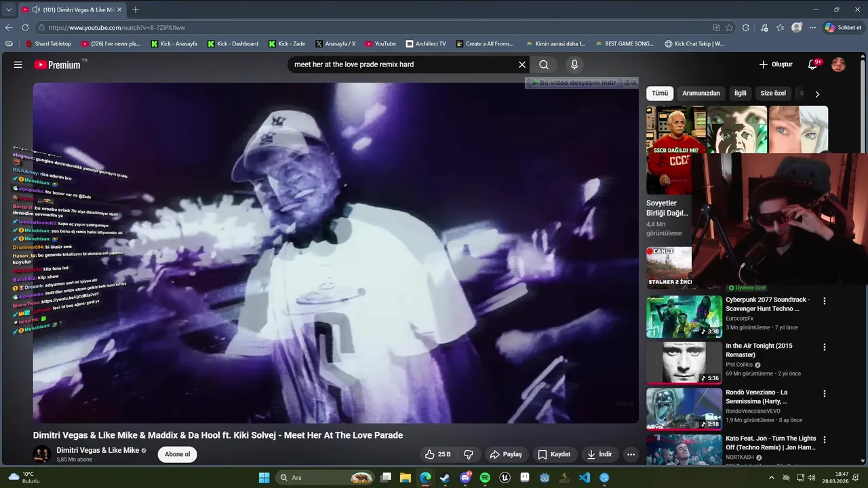Open the YouTube account avatar menu
The width and height of the screenshot is (868, 488).
coord(838,64)
